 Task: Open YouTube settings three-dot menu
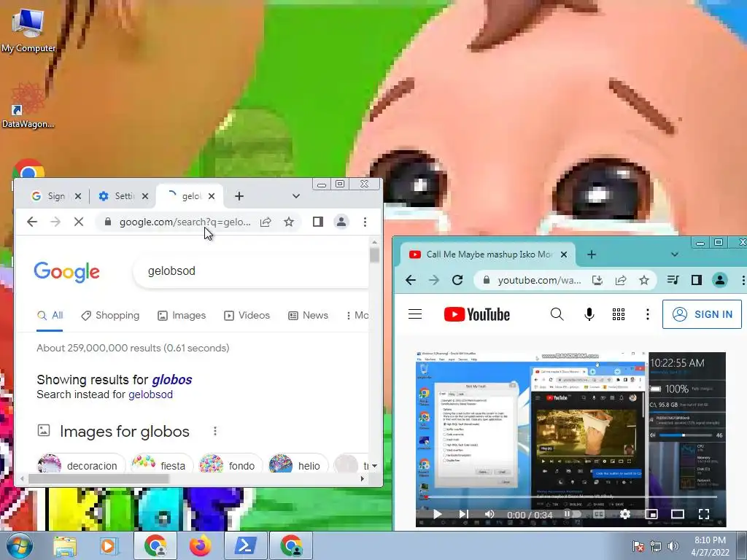point(648,314)
